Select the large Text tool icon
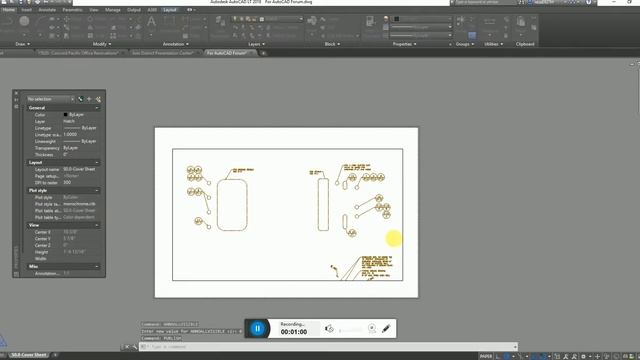640x360 pixels. (x=151, y=22)
